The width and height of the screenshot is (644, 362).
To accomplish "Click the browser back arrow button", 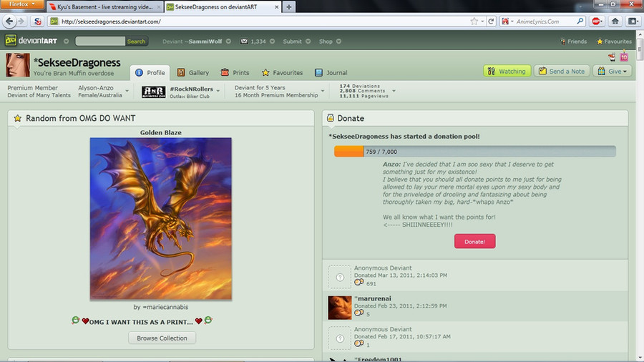I will 10,21.
